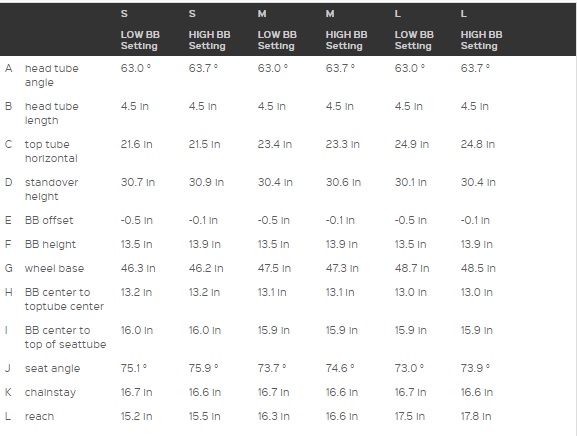Select the seat angle row label
The image size is (577, 436).
click(x=52, y=369)
